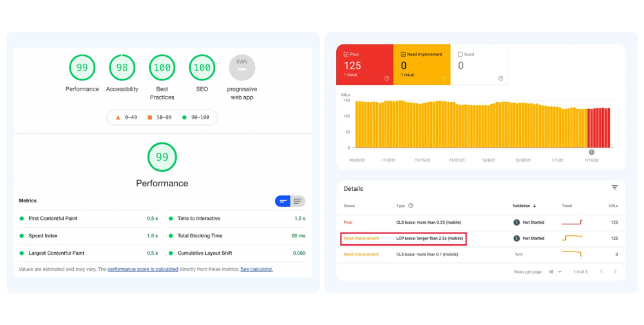
Task: Click the Time to Interactive metric
Action: [x=237, y=219]
